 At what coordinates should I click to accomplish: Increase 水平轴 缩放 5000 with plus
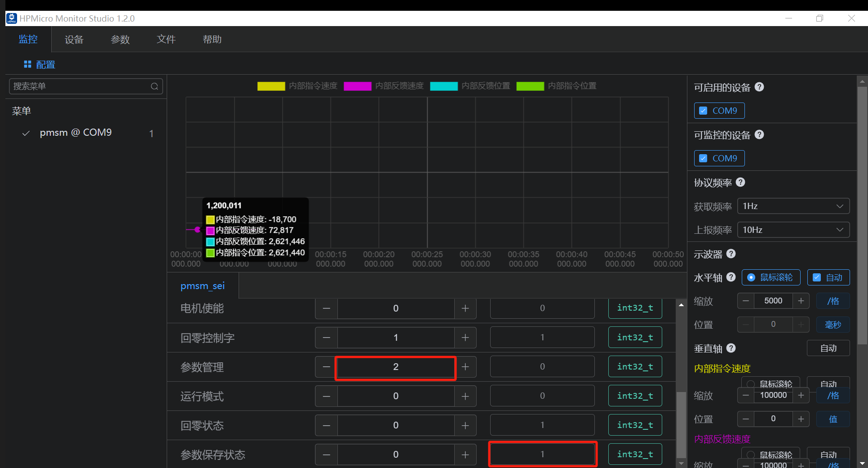pos(801,301)
